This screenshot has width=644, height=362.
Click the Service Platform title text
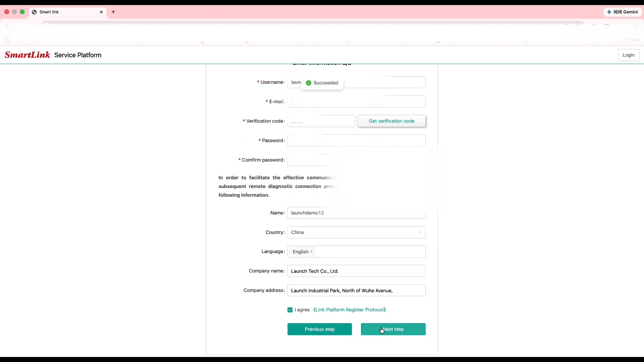click(x=78, y=55)
